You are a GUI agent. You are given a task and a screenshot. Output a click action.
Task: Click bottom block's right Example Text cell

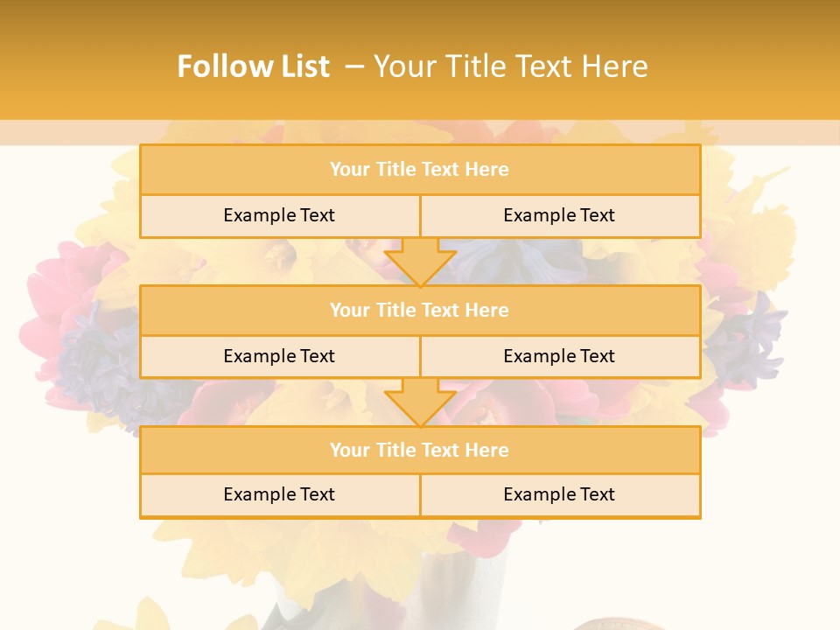(559, 494)
